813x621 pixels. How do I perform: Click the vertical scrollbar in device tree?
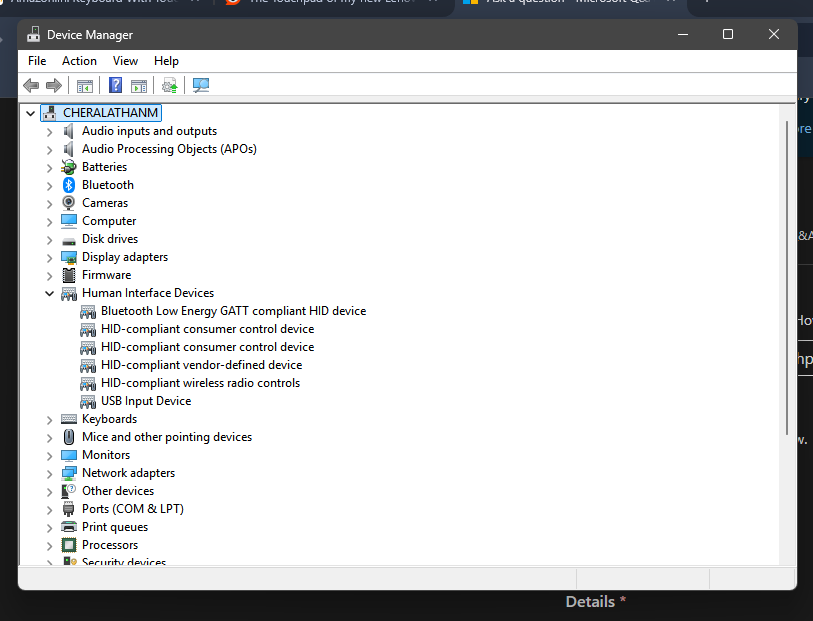[787, 278]
